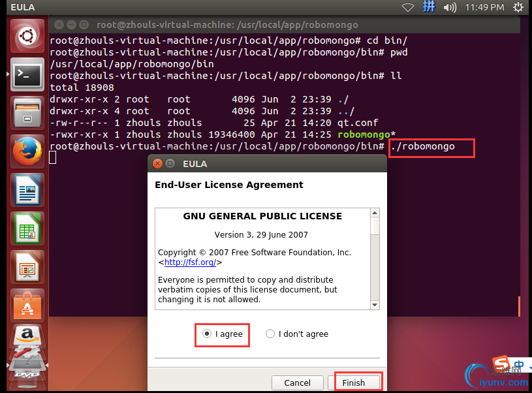This screenshot has width=532, height=393.
Task: Click the Copyright 2007 Free Software Foundation line
Action: pyautogui.click(x=255, y=253)
